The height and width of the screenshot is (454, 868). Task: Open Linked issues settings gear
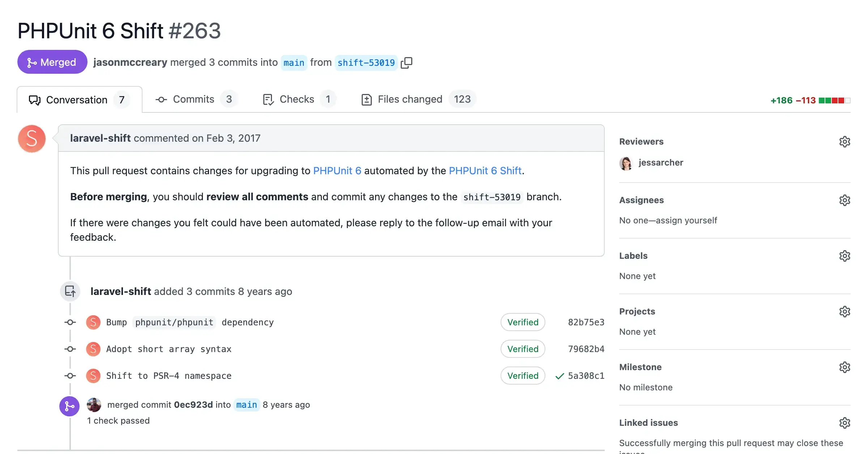pos(845,423)
